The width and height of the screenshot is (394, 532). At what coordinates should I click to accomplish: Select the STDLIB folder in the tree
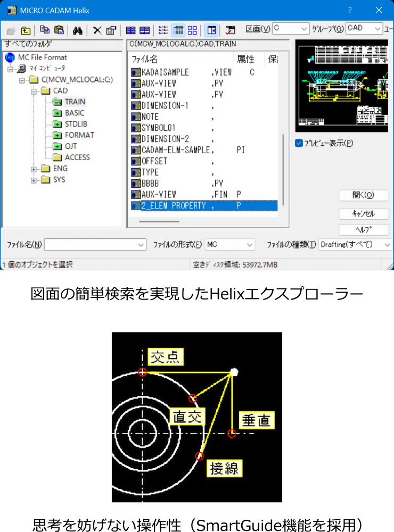76,124
